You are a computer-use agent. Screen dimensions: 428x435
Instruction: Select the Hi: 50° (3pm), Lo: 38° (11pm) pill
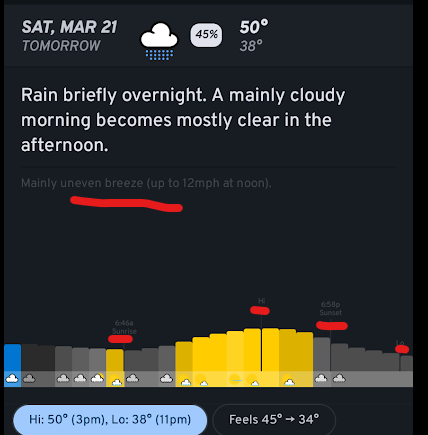110,420
